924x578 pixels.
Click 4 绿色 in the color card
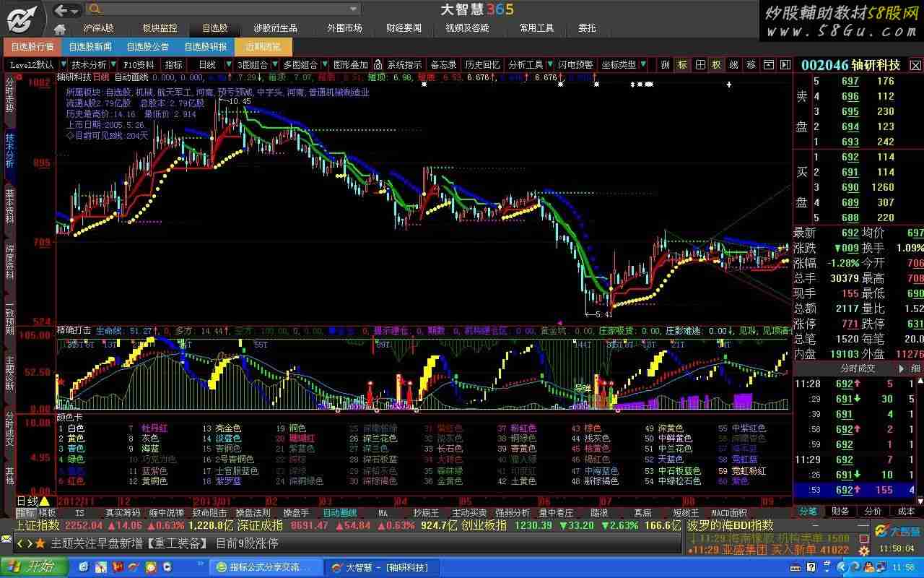71,460
